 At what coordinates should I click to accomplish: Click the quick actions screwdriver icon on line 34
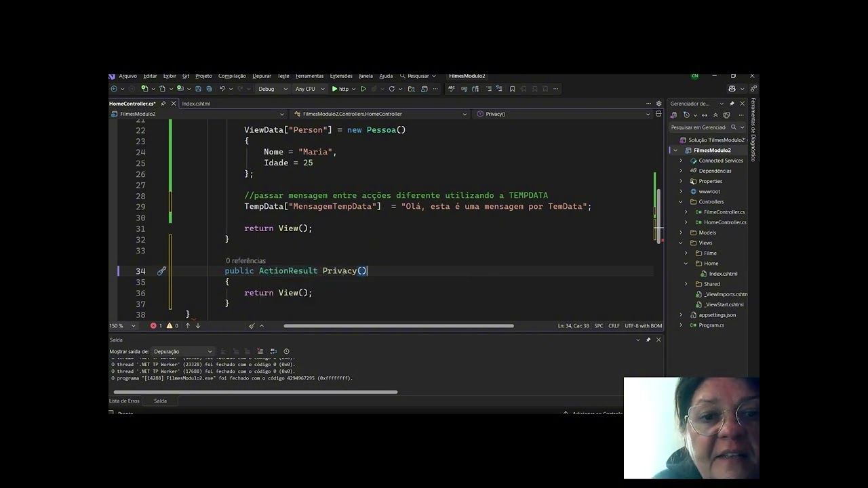[161, 271]
